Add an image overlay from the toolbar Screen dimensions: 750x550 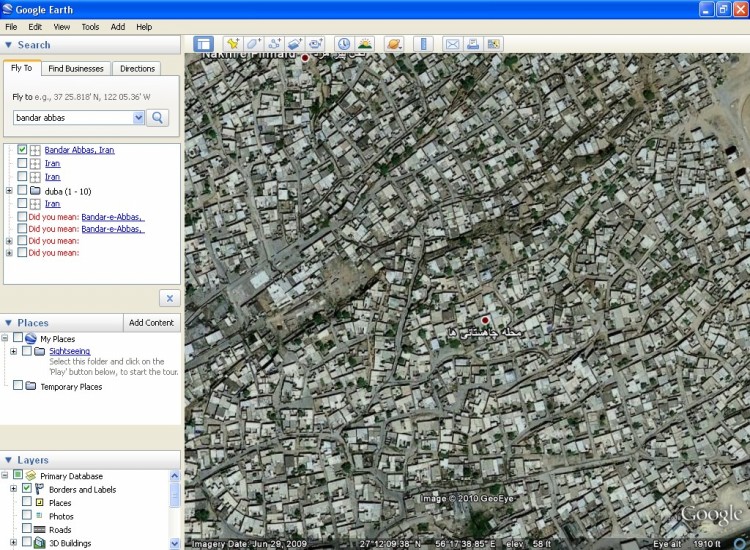pyautogui.click(x=295, y=44)
